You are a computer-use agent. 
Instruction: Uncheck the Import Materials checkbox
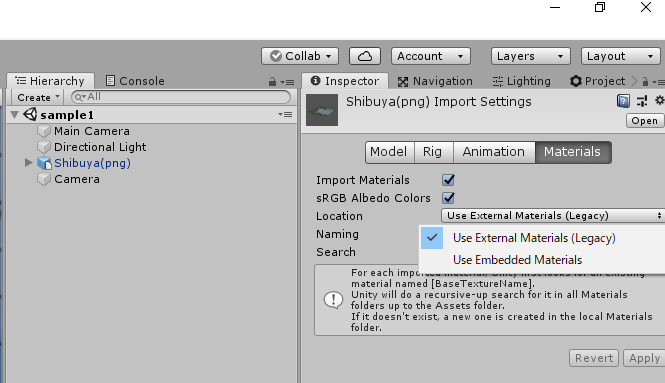(448, 180)
